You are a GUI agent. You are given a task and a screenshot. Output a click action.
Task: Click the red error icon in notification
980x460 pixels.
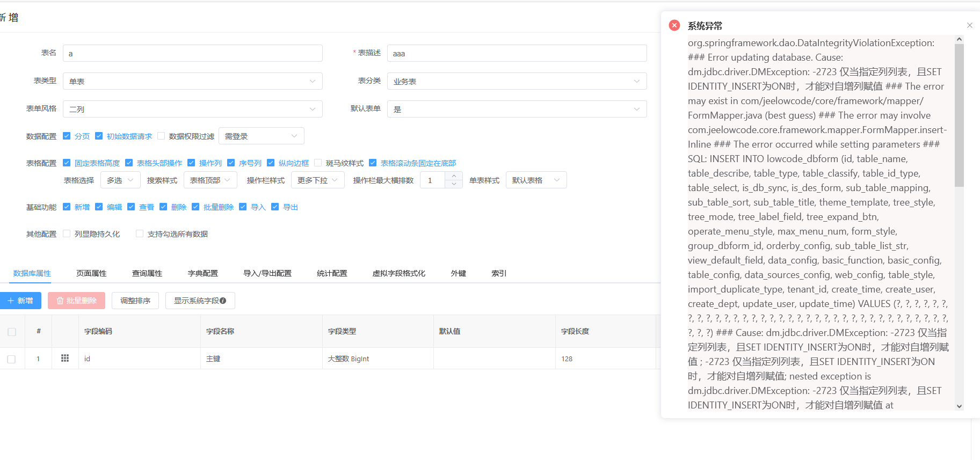pyautogui.click(x=674, y=25)
